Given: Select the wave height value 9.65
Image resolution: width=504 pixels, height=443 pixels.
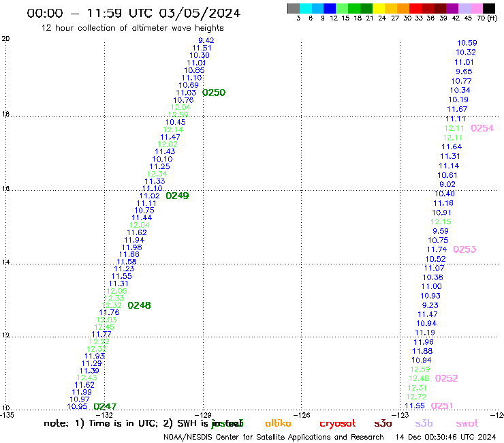Looking at the screenshot, I should (x=464, y=72).
